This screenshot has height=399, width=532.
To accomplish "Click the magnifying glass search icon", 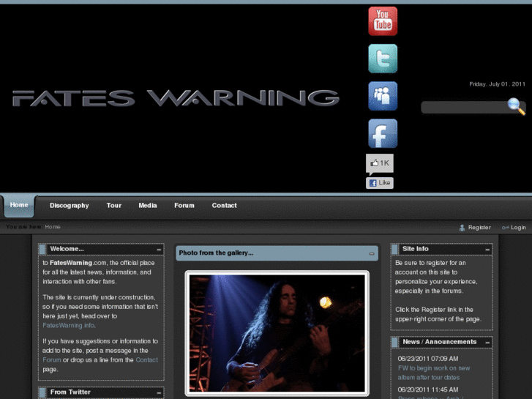I will point(517,106).
